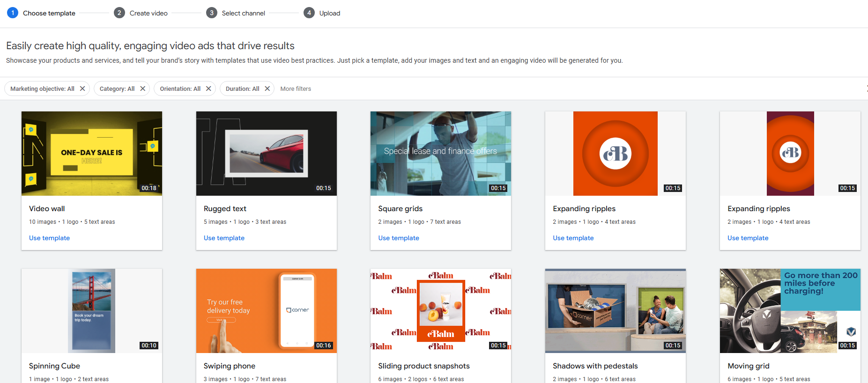Go to the Create video step label
The width and height of the screenshot is (868, 383).
click(x=148, y=13)
